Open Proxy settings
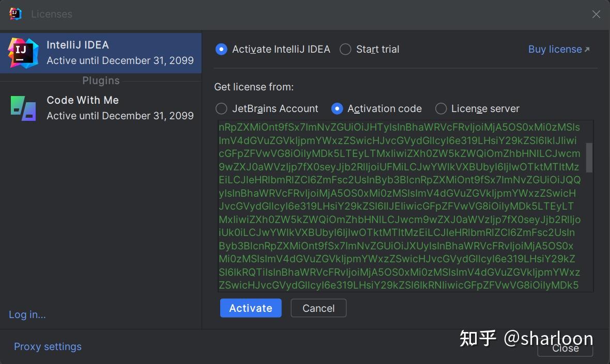This screenshot has width=610, height=364. [x=48, y=346]
